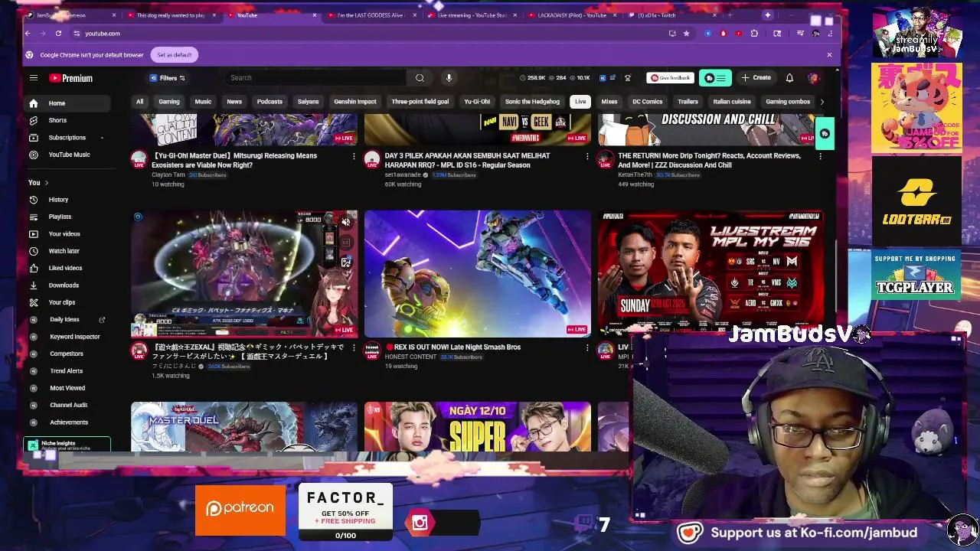Select the Gaming category chip
Image resolution: width=980 pixels, height=551 pixels.
(169, 102)
